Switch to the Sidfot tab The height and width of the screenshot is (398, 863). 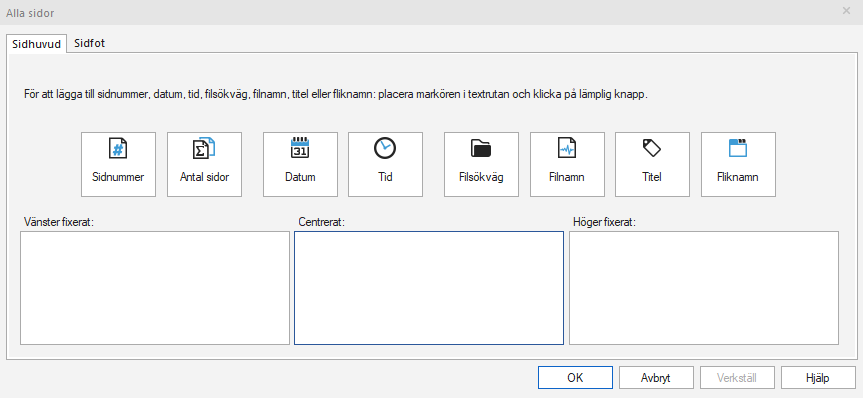click(x=90, y=43)
